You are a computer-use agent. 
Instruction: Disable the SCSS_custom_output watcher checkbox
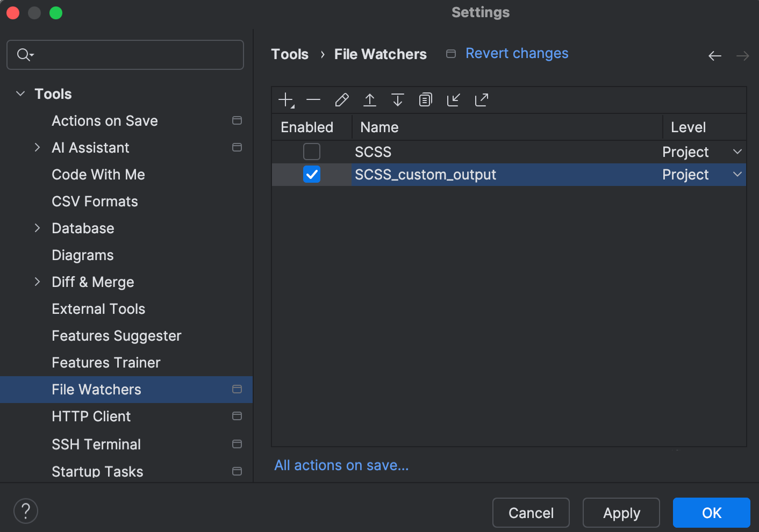click(311, 174)
